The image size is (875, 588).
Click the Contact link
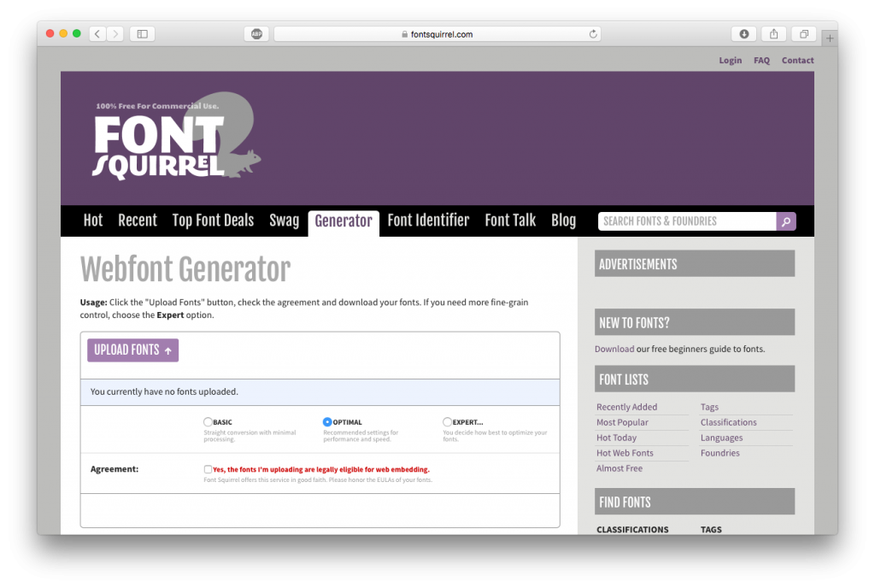[797, 60]
